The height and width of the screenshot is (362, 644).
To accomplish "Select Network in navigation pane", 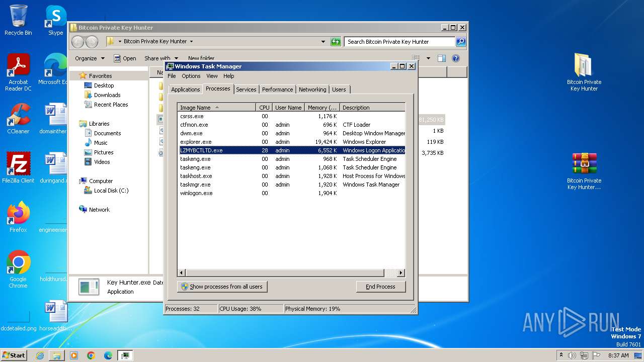I will click(x=99, y=210).
